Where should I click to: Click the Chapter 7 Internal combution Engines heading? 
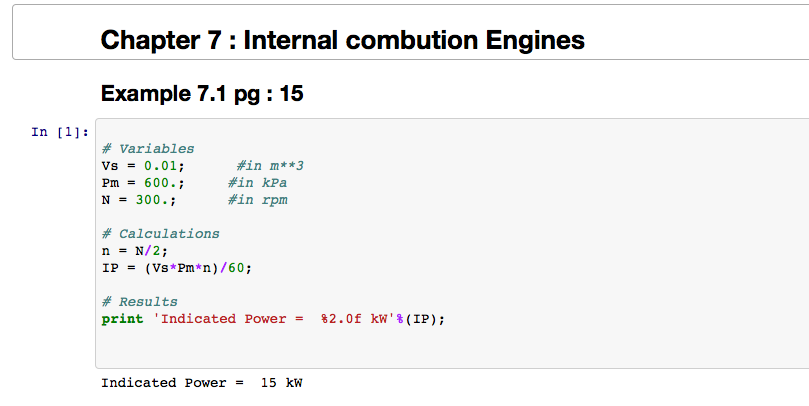(343, 41)
